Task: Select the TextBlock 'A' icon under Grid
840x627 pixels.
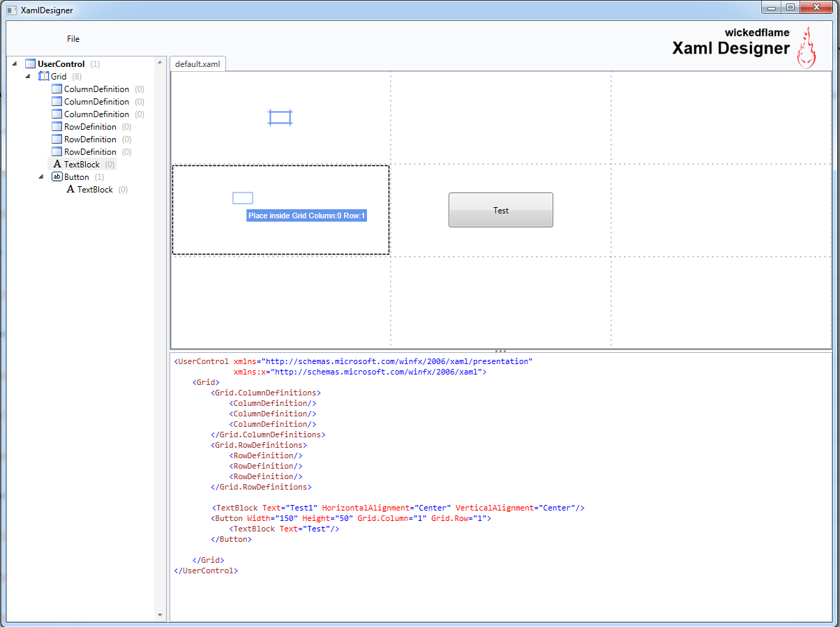Action: 57,164
